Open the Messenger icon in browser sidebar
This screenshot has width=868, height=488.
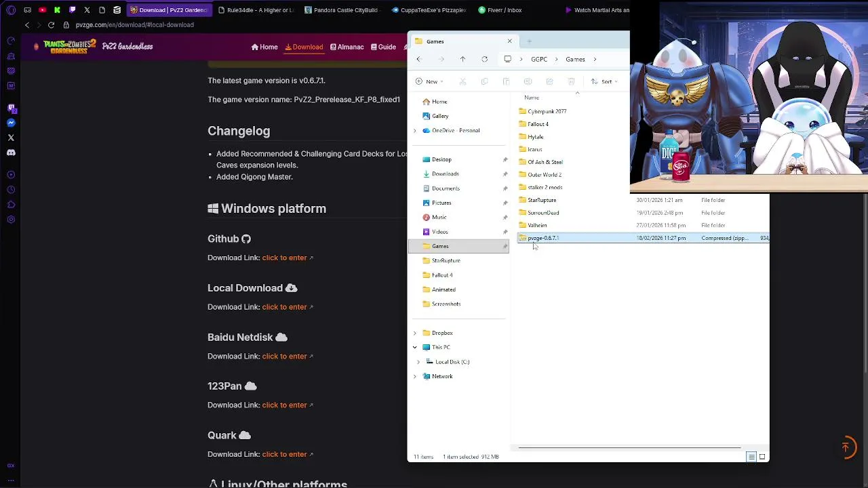click(x=11, y=123)
